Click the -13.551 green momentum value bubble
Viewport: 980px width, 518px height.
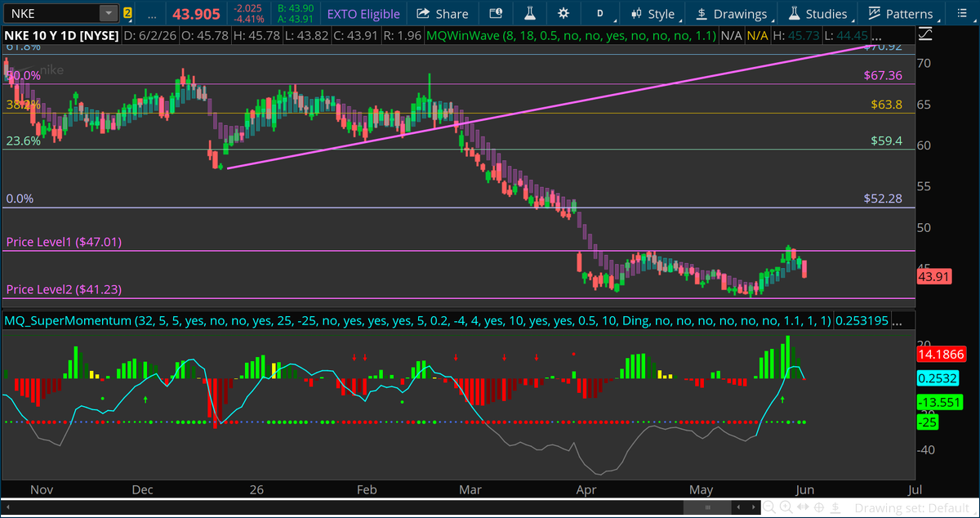point(938,402)
